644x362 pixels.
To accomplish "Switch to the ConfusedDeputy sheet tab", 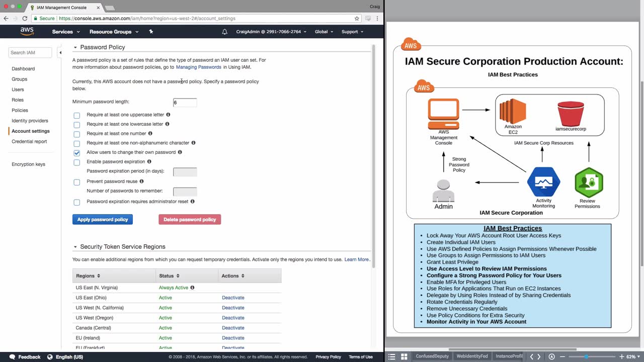I will pyautogui.click(x=432, y=356).
